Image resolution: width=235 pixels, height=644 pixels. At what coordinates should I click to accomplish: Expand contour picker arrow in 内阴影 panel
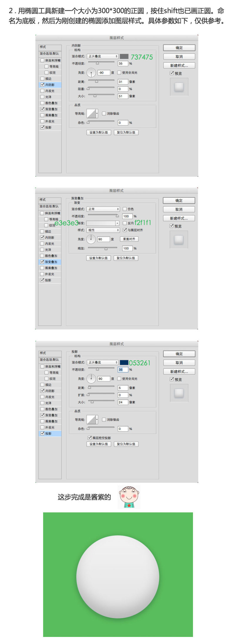(97, 114)
